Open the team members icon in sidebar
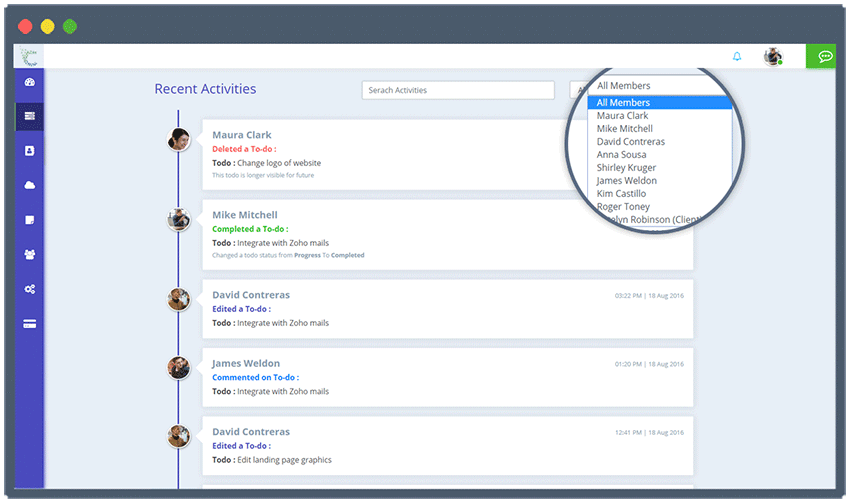 pyautogui.click(x=30, y=255)
